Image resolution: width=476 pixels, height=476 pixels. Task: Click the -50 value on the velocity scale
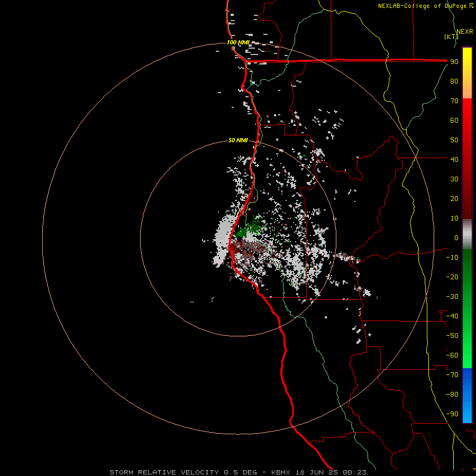(452, 336)
